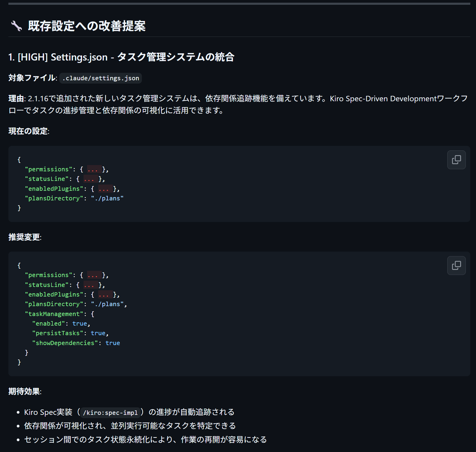Click "enabledPlugins" key in recommended block
Screen dimensions: 476x452
point(54,294)
